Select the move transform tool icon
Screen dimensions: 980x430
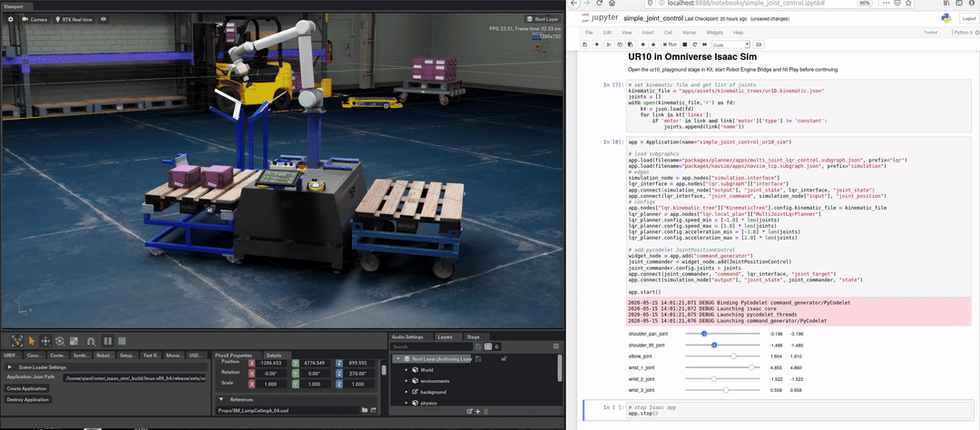point(45,341)
